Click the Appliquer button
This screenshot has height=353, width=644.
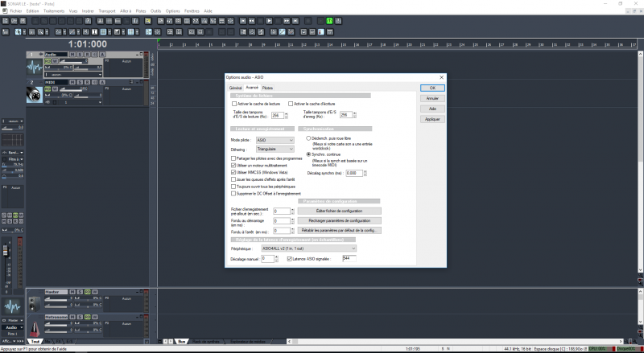[432, 118]
